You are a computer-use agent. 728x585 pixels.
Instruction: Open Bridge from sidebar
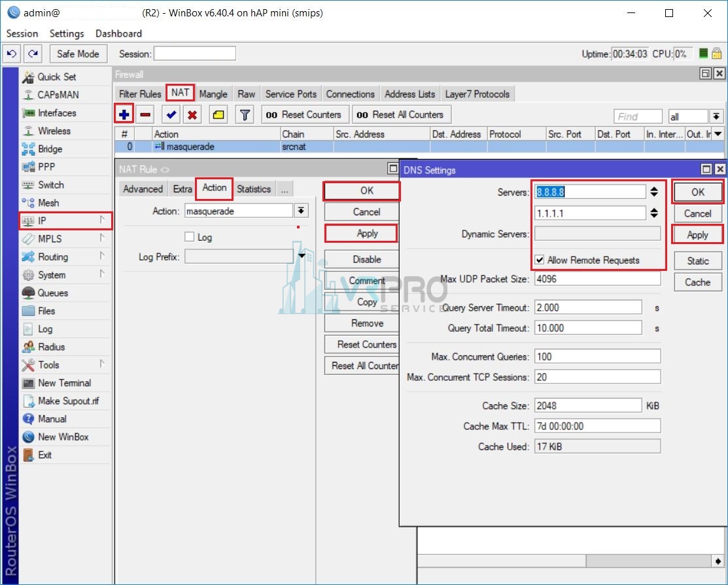tap(65, 149)
